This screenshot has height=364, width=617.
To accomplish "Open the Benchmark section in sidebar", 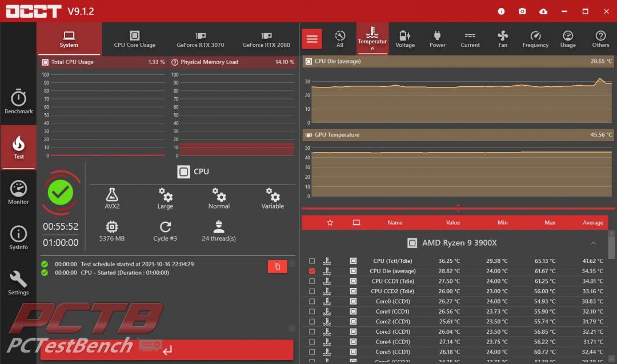I will point(18,101).
